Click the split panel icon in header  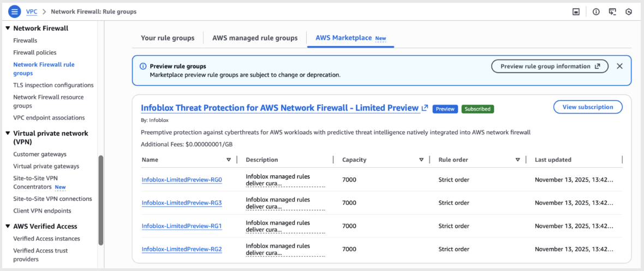tap(576, 11)
